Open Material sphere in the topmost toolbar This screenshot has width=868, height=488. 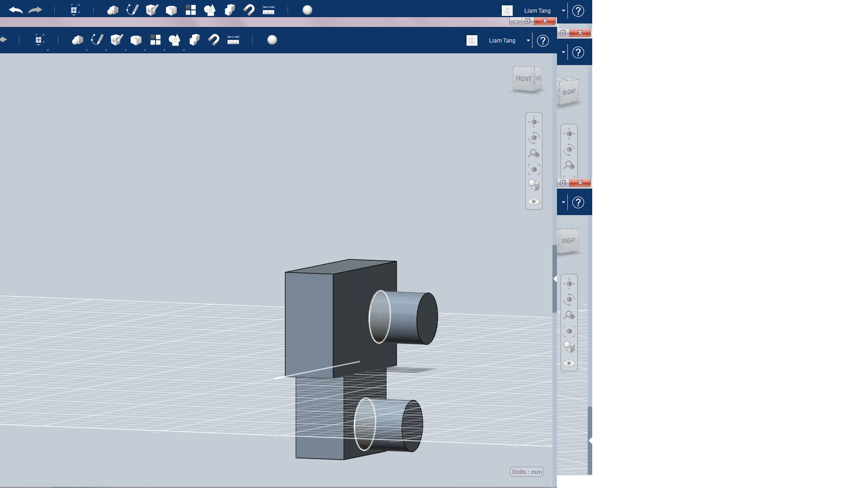click(x=307, y=10)
